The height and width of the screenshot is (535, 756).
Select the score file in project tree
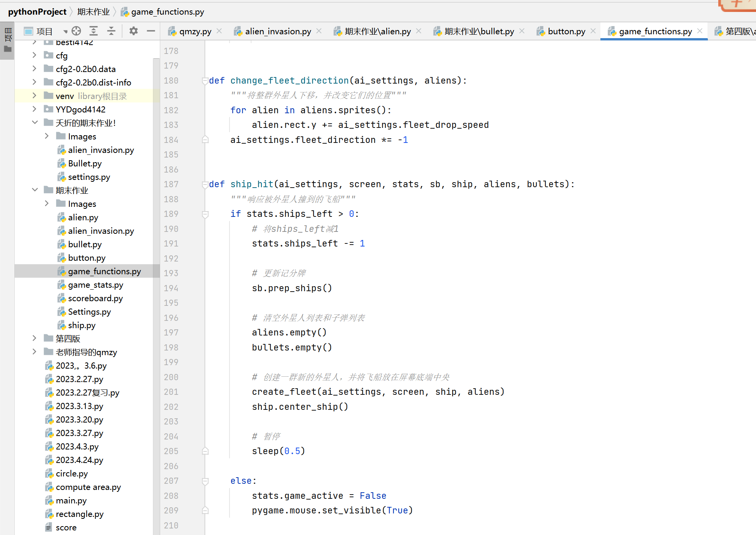66,527
